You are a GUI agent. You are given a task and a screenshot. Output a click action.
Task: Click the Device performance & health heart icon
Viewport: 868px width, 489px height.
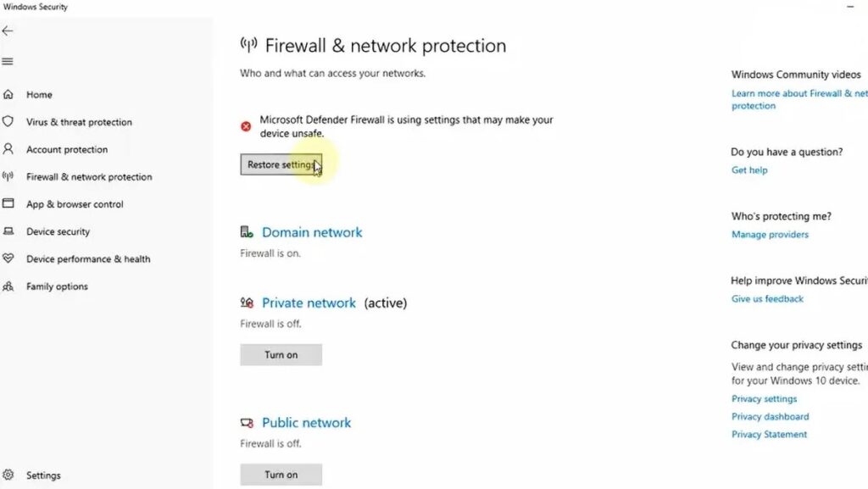click(8, 258)
